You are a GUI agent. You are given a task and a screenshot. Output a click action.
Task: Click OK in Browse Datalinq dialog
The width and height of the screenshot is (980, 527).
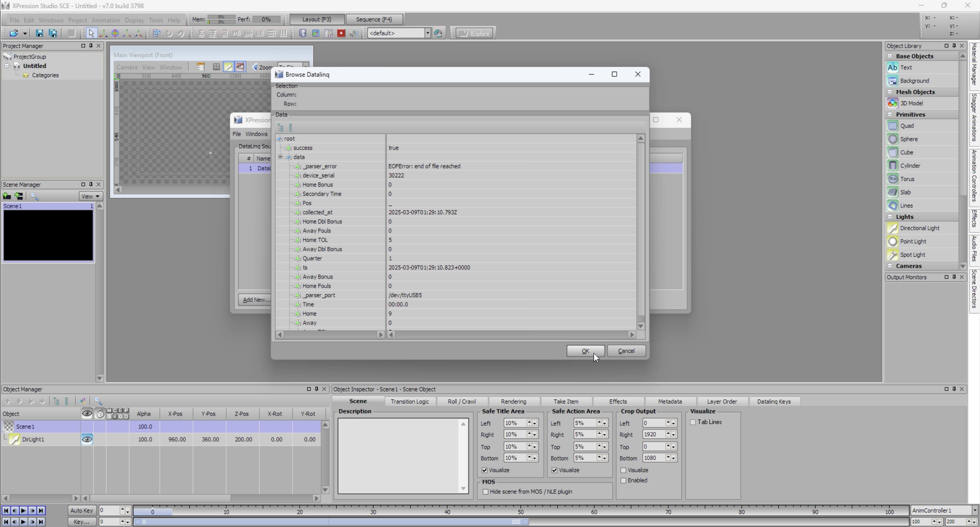585,351
